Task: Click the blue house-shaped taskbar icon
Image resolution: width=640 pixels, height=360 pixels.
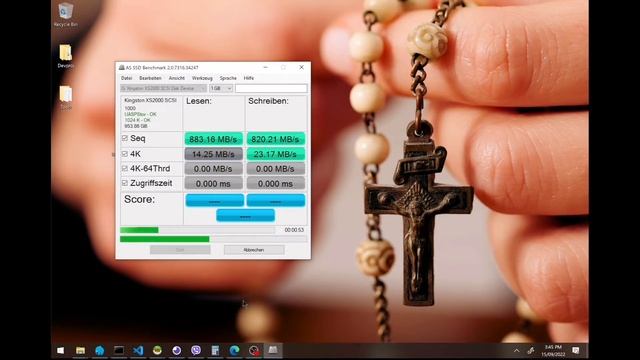Action: point(100,350)
